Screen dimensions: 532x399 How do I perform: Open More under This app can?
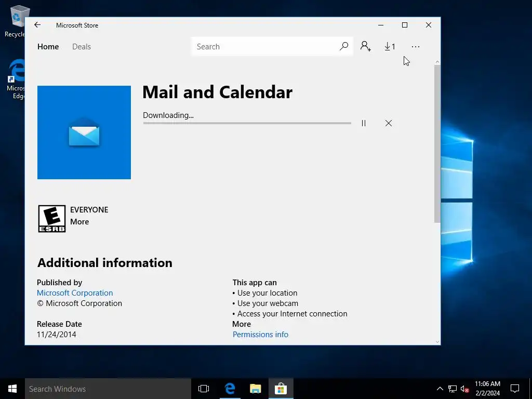tap(242, 324)
